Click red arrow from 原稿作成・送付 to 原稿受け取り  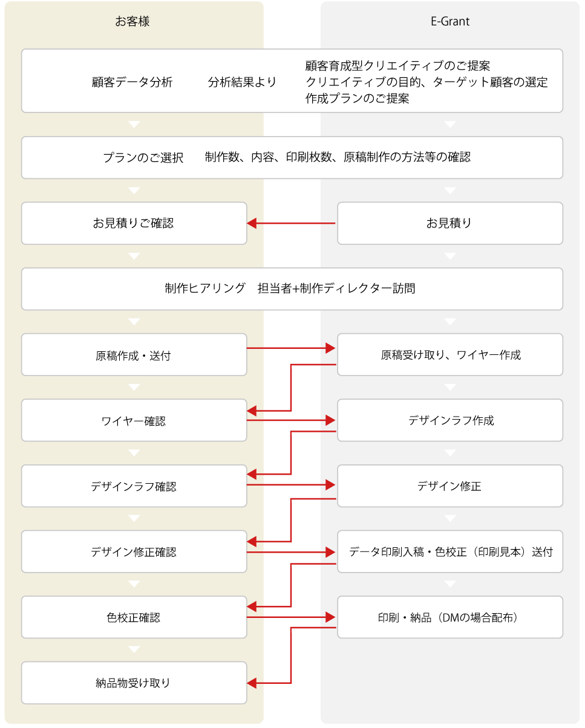(292, 348)
